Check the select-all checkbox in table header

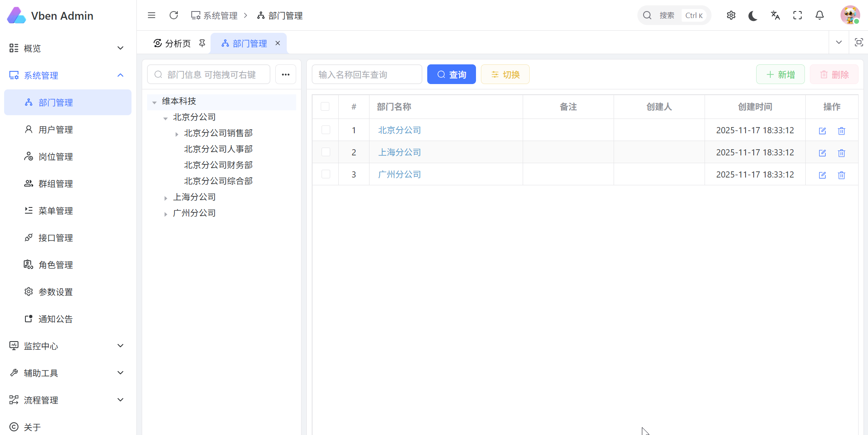point(325,107)
